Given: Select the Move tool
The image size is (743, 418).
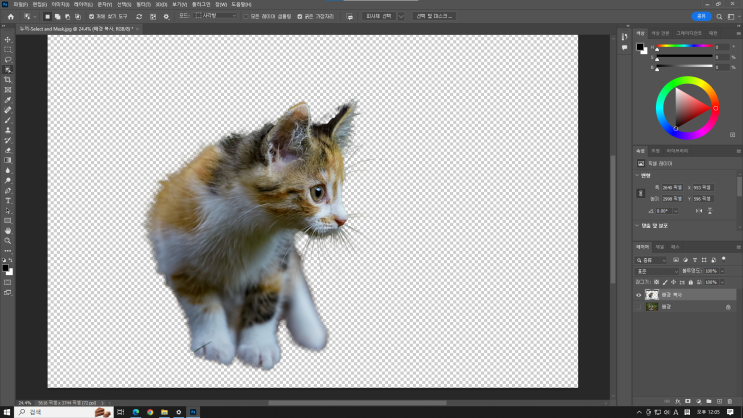Looking at the screenshot, I should [x=8, y=40].
